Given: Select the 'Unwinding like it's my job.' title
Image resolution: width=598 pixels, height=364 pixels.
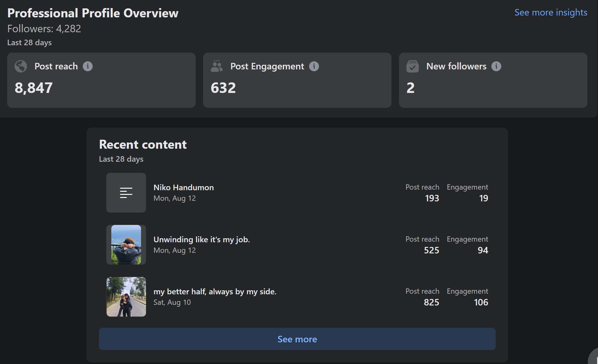Looking at the screenshot, I should (202, 239).
